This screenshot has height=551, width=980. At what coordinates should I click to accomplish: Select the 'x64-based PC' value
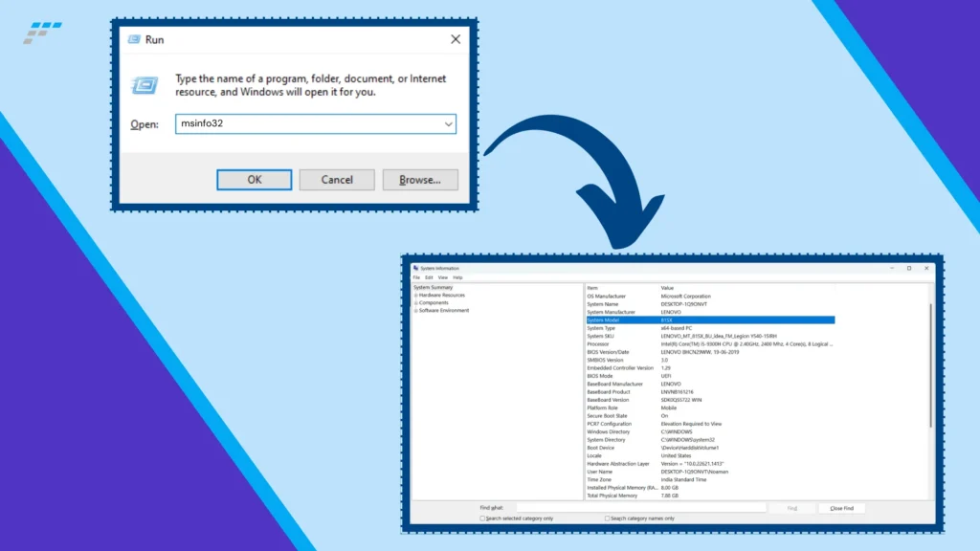[x=677, y=328]
